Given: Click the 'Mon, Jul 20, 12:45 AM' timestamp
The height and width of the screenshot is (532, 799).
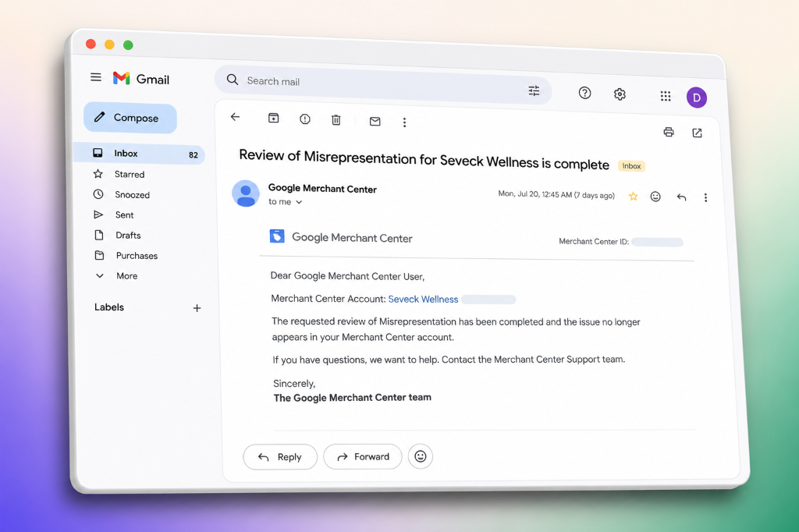Looking at the screenshot, I should (x=556, y=195).
